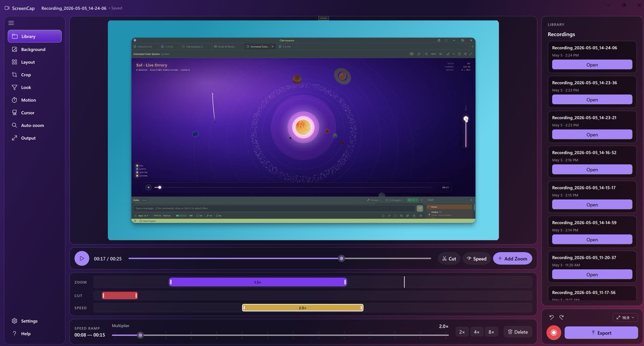Click the 00:17 / 00:25 time readout
644x346 pixels.
click(x=108, y=258)
